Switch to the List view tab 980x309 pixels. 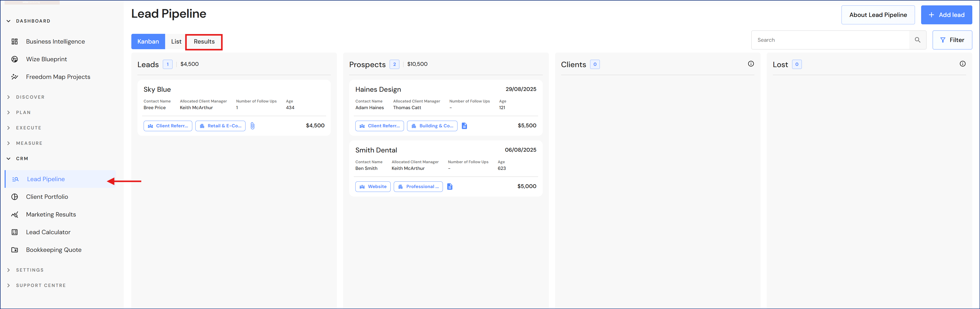pos(176,42)
